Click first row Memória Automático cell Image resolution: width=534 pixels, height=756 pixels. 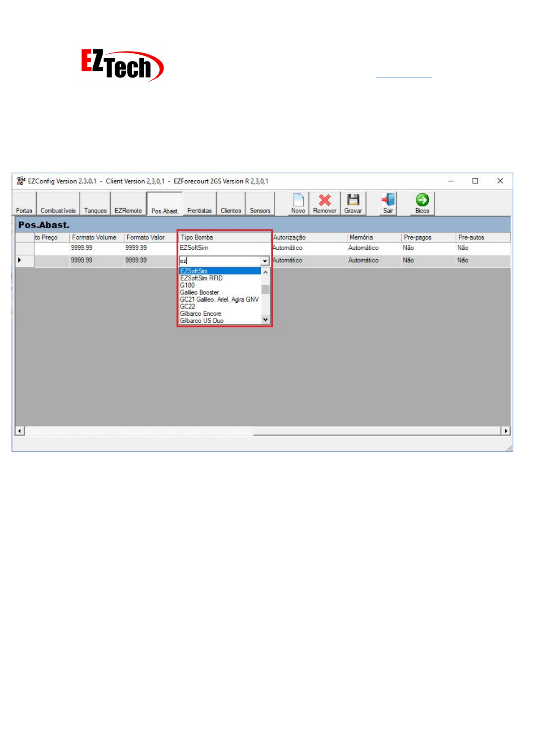[374, 248]
